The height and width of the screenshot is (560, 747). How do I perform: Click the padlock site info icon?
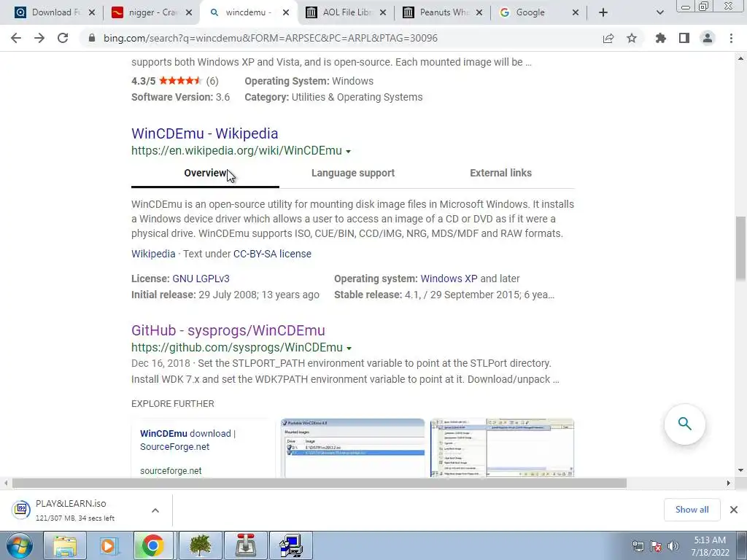[92, 38]
